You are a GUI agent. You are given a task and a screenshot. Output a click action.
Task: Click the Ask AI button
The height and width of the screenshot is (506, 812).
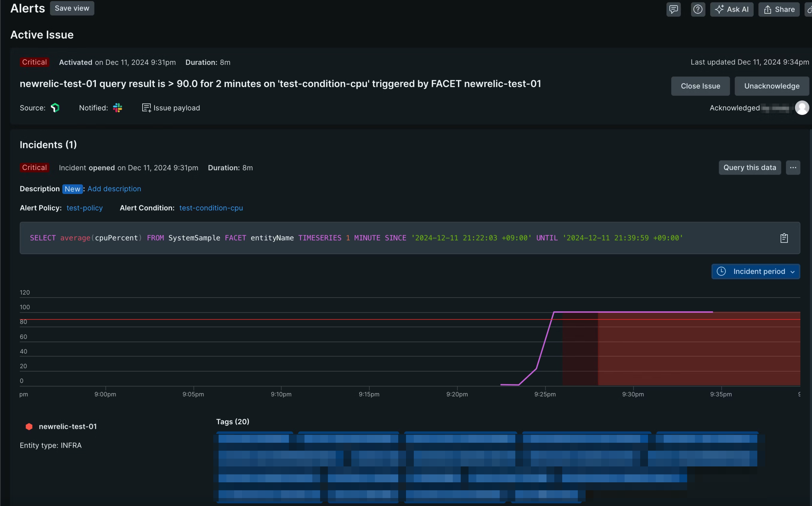(732, 9)
